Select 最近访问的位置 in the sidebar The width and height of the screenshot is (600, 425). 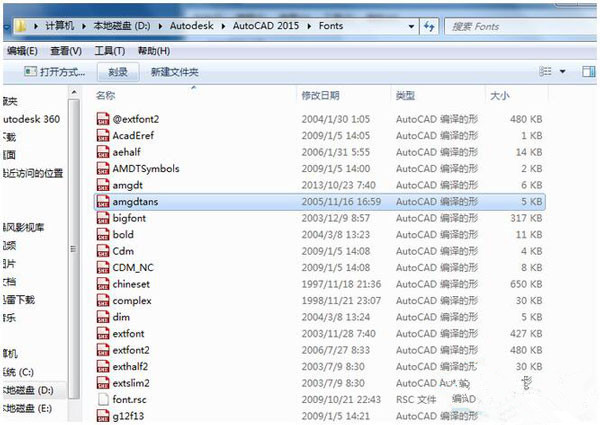(x=33, y=173)
